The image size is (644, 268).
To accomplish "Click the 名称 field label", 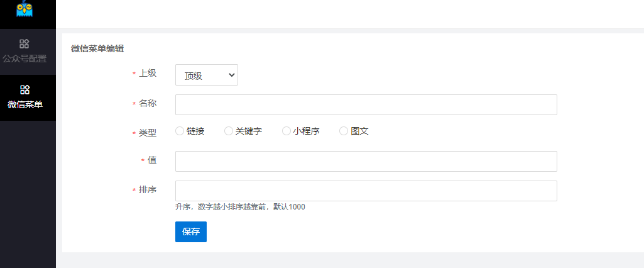I will click(x=148, y=104).
